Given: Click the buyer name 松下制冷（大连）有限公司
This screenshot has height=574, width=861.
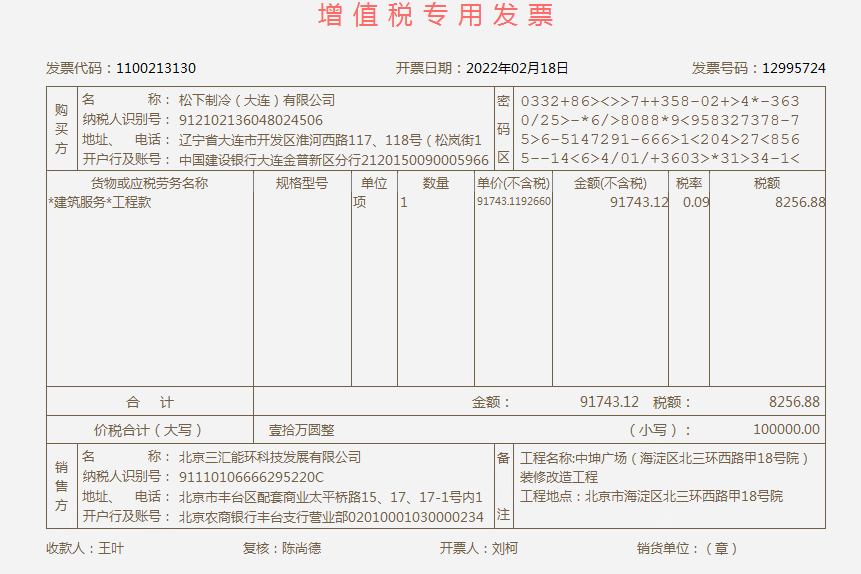Looking at the screenshot, I should tap(257, 100).
